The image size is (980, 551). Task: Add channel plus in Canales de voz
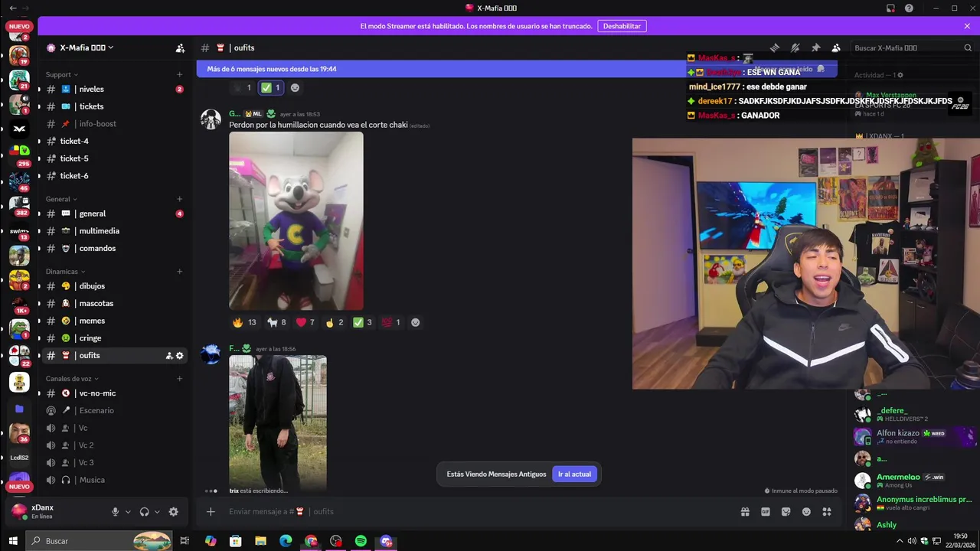pos(180,379)
